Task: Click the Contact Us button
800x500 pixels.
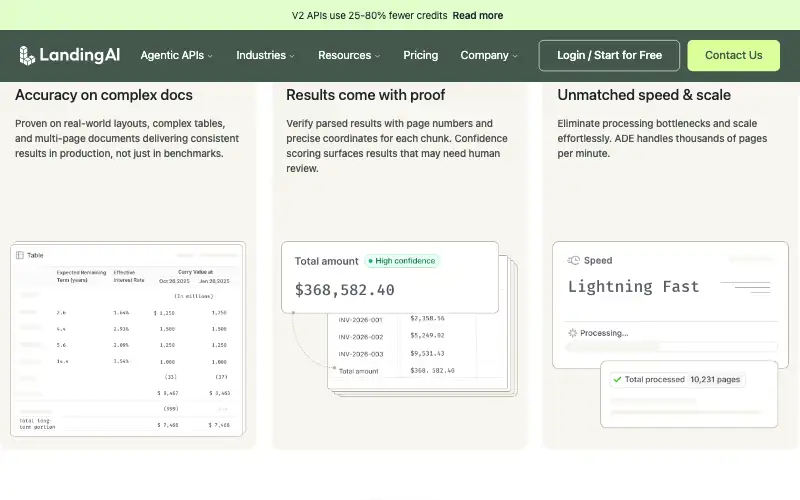Action: [x=733, y=56]
